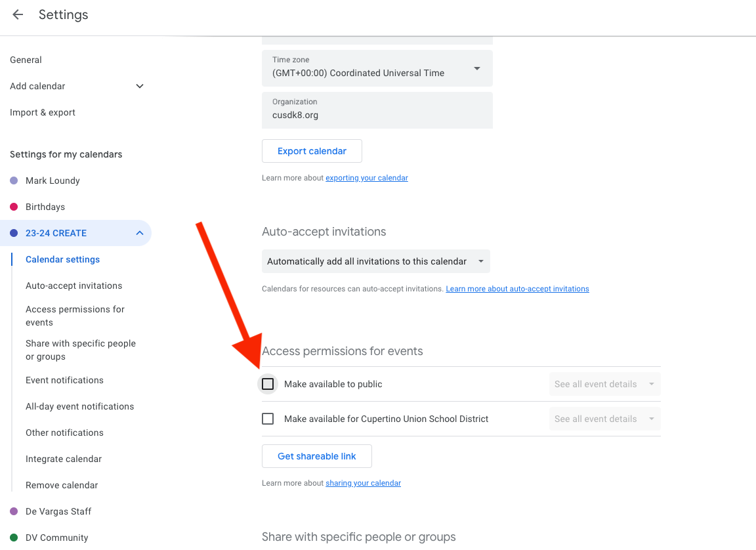Open the sharing your calendar link
This screenshot has width=756, height=550.
363,483
